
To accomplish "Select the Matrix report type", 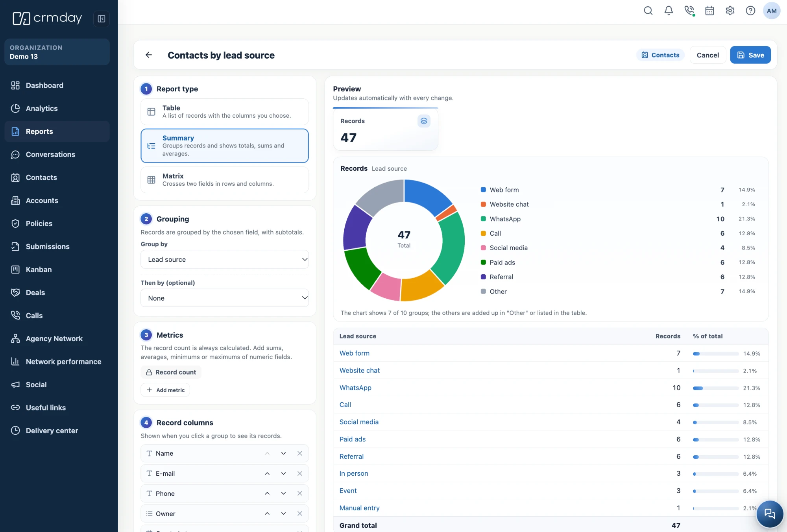I will (225, 180).
